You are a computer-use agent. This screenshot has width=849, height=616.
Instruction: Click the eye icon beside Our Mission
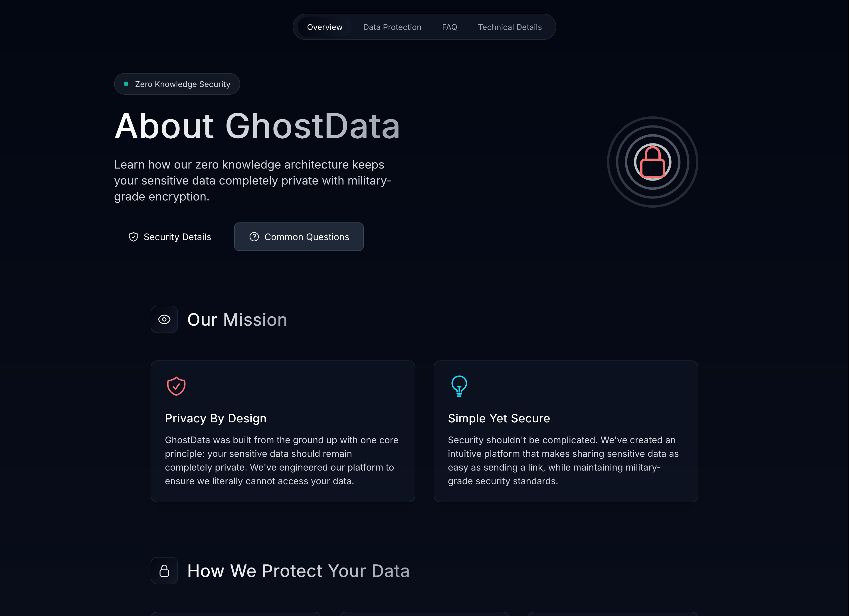tap(164, 320)
